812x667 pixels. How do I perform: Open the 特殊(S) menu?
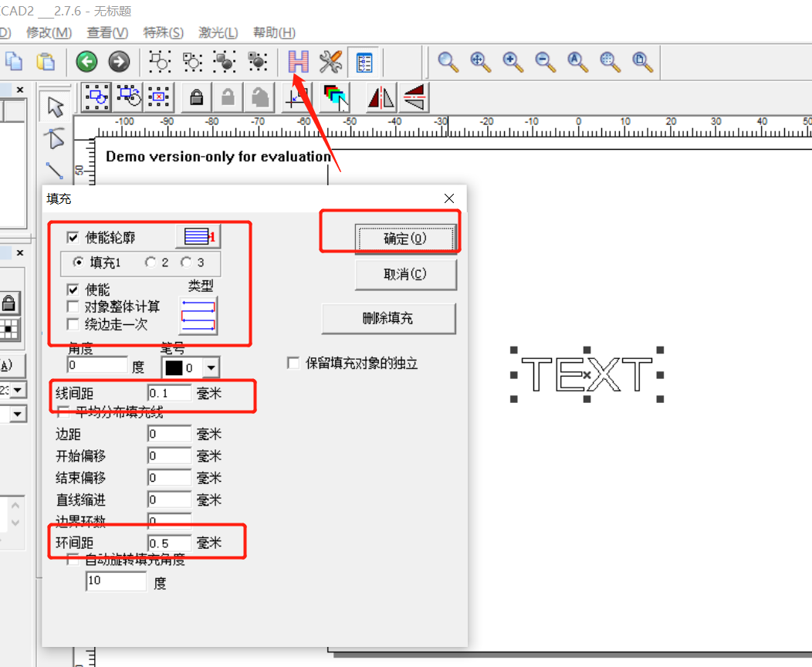pyautogui.click(x=163, y=32)
